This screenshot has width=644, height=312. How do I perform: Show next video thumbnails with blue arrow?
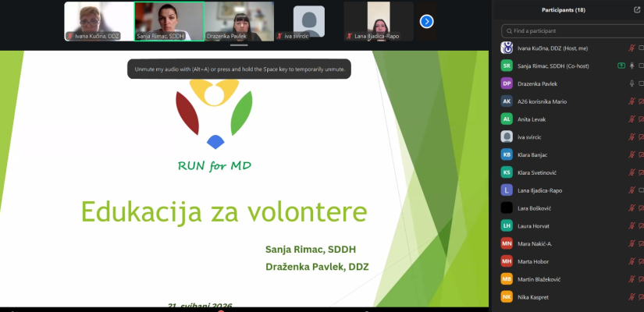(x=427, y=21)
